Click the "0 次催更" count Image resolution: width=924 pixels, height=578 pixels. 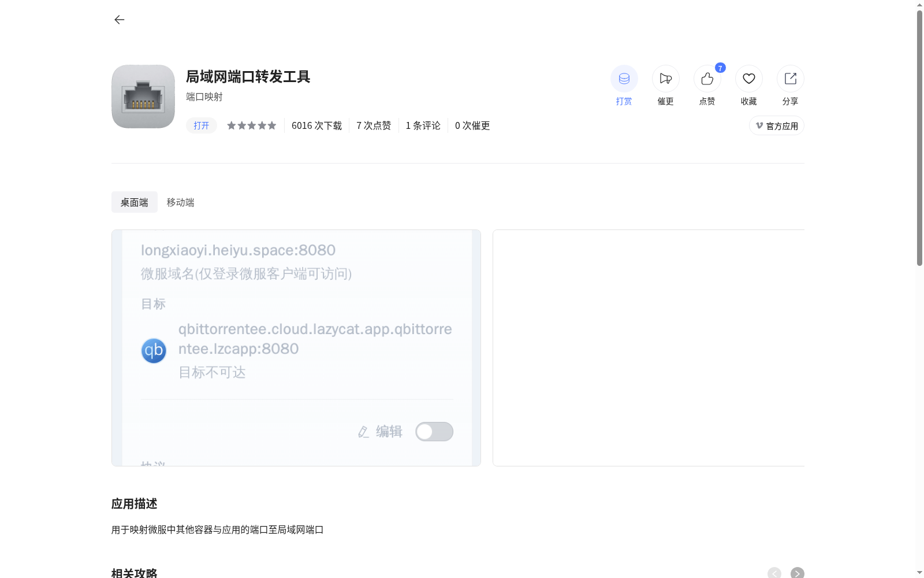[x=472, y=125]
